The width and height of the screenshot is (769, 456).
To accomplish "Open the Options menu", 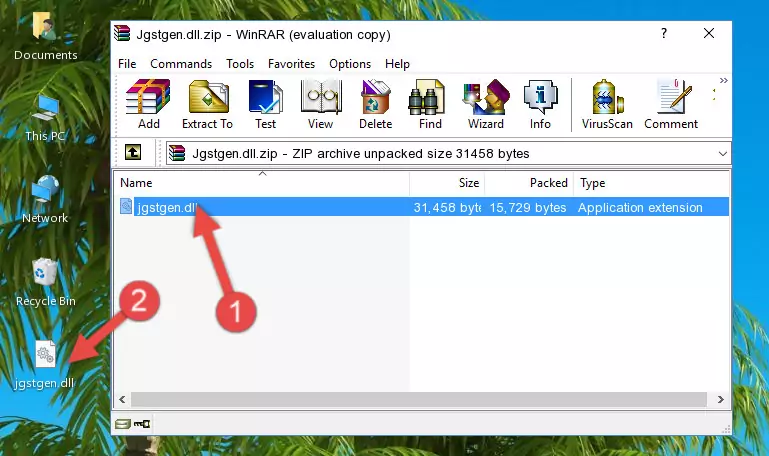I will click(x=350, y=64).
